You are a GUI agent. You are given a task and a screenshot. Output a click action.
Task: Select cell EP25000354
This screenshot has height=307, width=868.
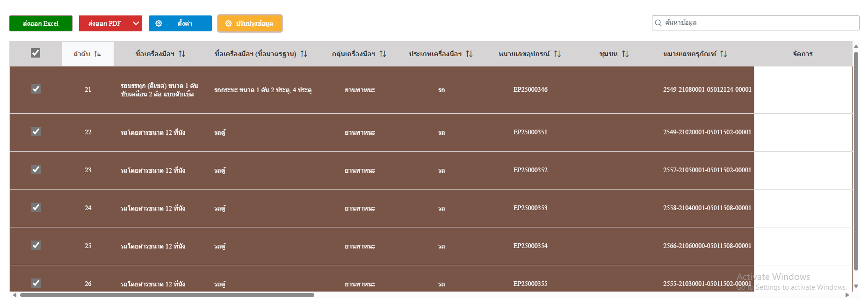(530, 246)
